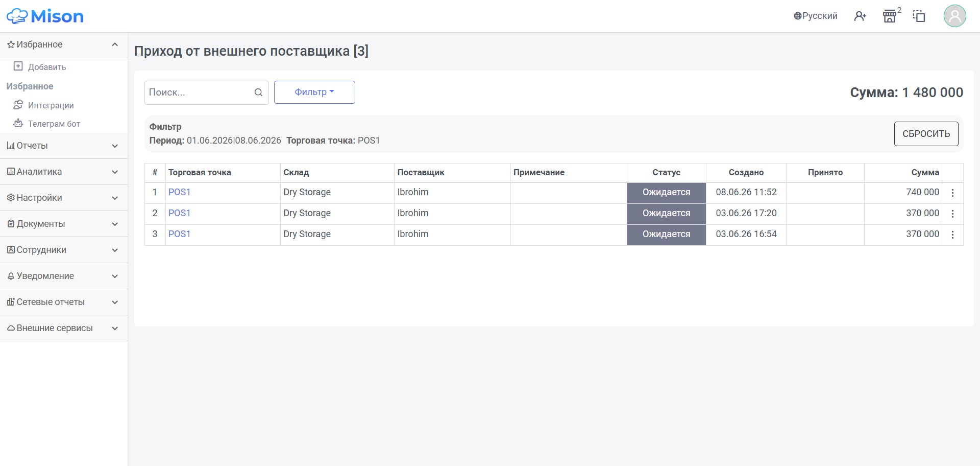Viewport: 980px width, 466px height.
Task: Open the Фильтр dropdown
Action: point(314,92)
